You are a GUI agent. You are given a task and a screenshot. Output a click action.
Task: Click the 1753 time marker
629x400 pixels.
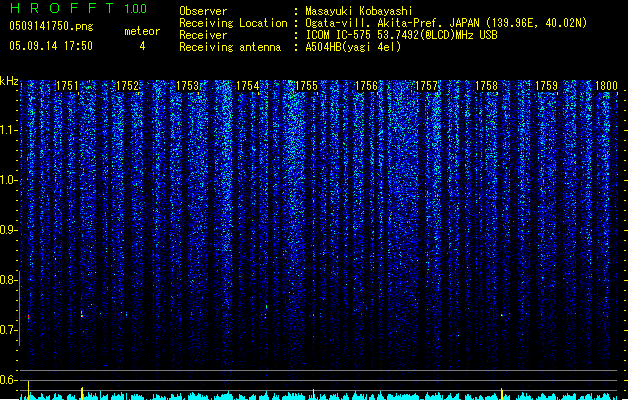pos(187,86)
